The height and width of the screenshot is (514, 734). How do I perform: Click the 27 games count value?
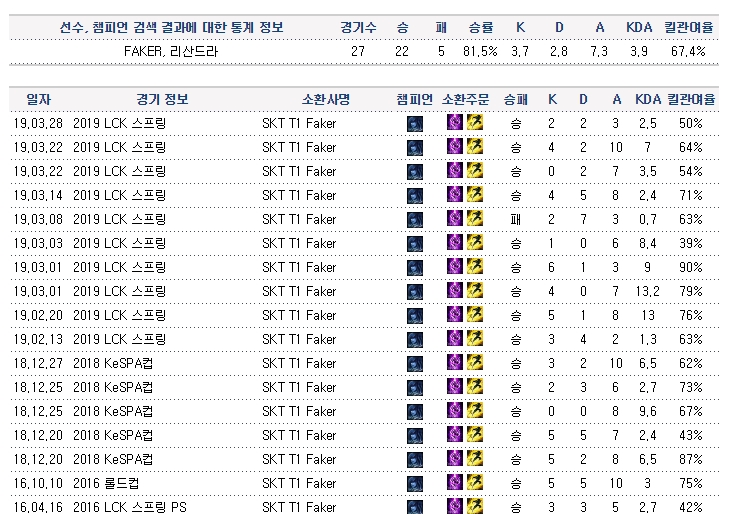(358, 51)
